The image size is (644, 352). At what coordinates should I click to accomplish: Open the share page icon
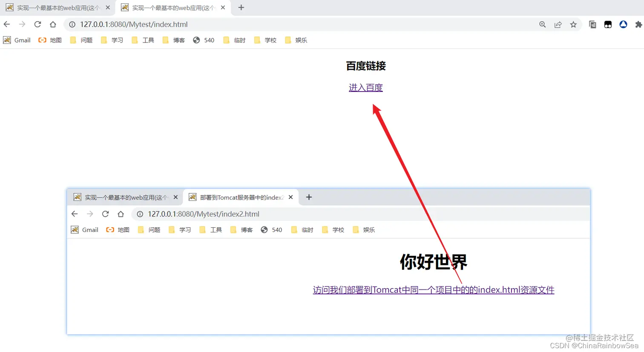point(558,24)
